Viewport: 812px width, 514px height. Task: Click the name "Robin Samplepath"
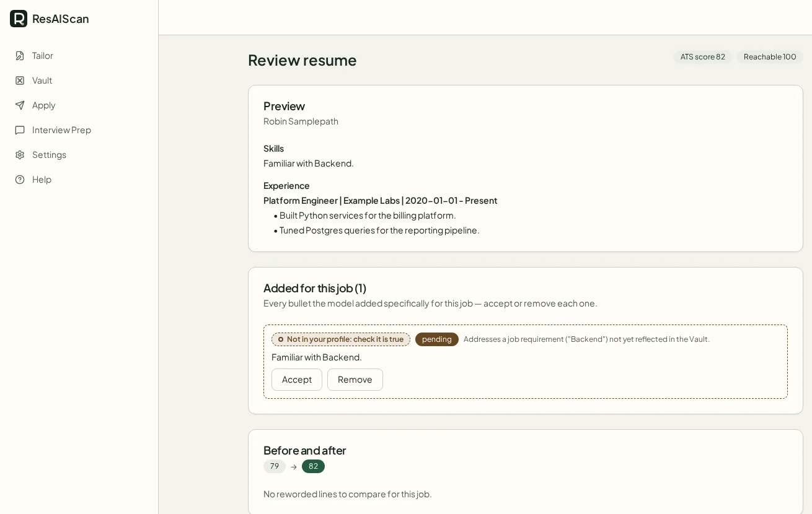pyautogui.click(x=301, y=121)
